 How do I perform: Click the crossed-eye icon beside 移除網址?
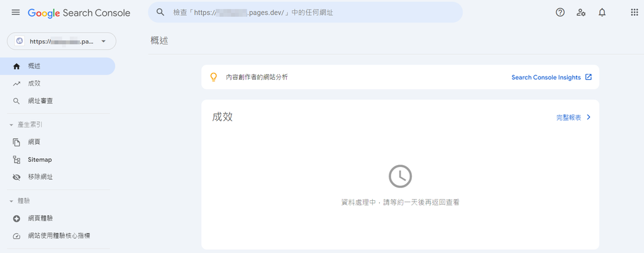click(16, 177)
